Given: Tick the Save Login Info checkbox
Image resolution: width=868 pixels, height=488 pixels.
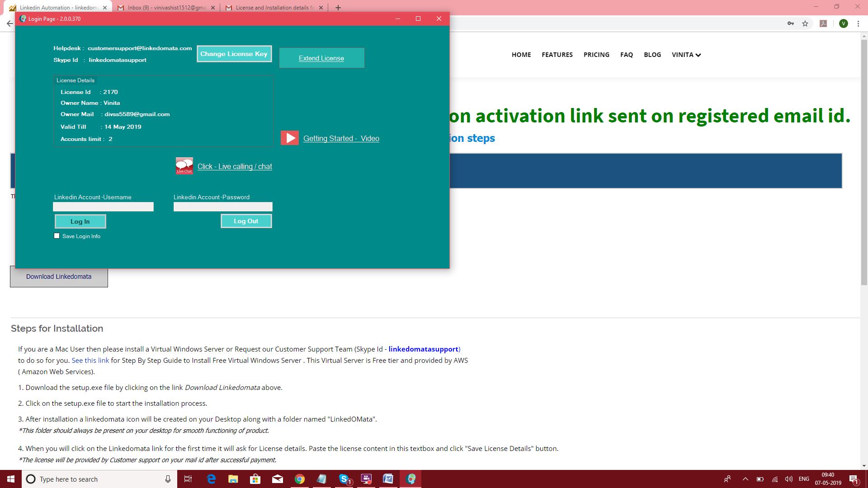Looking at the screenshot, I should coord(57,236).
